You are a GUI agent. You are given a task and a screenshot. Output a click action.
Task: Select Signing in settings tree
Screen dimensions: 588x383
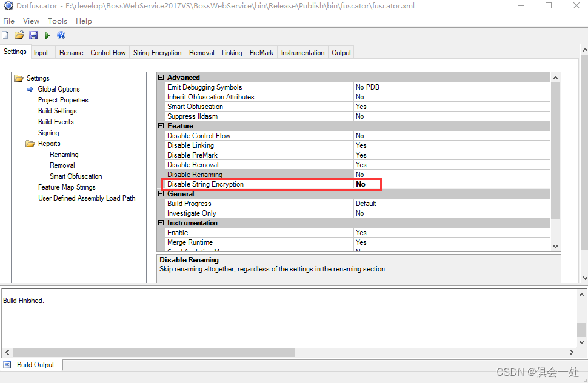[48, 133]
